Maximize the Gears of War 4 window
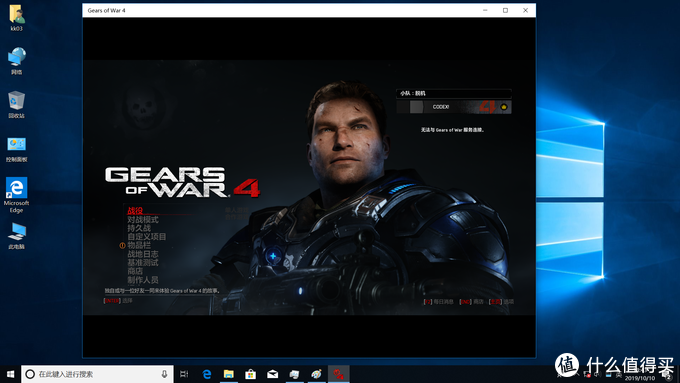Viewport: 680px width, 383px height. click(505, 10)
